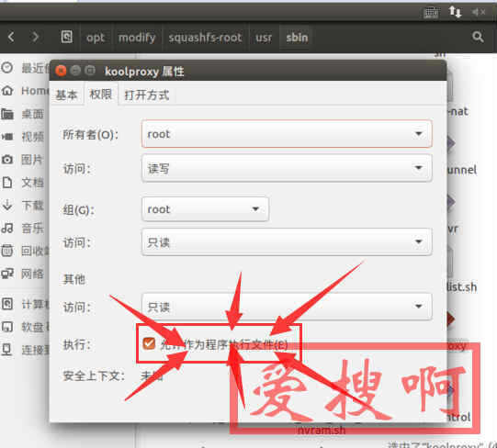This screenshot has height=448, width=497.
Task: Open the group (组) root dropdown
Action: tap(206, 209)
